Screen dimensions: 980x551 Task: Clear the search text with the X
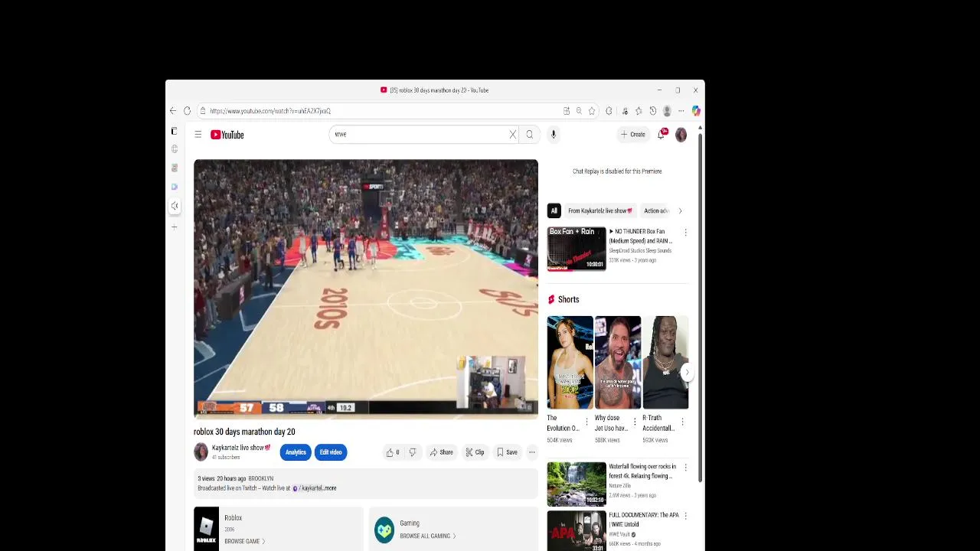(x=513, y=135)
